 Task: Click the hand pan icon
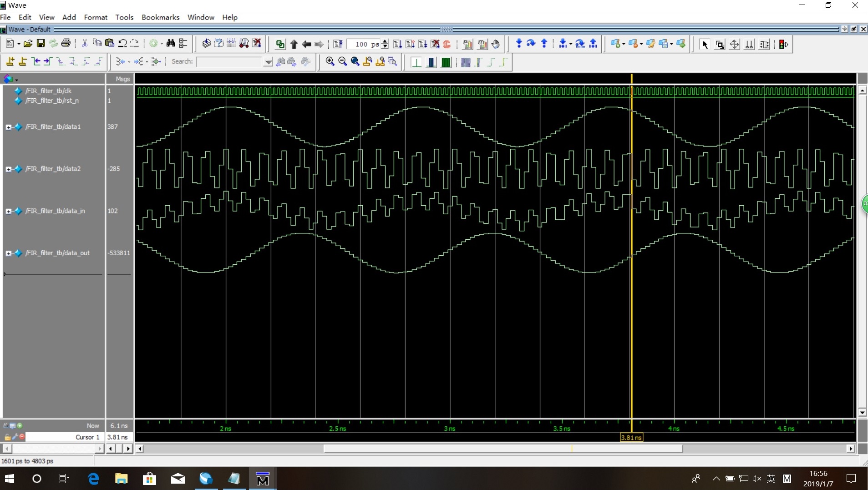[496, 44]
